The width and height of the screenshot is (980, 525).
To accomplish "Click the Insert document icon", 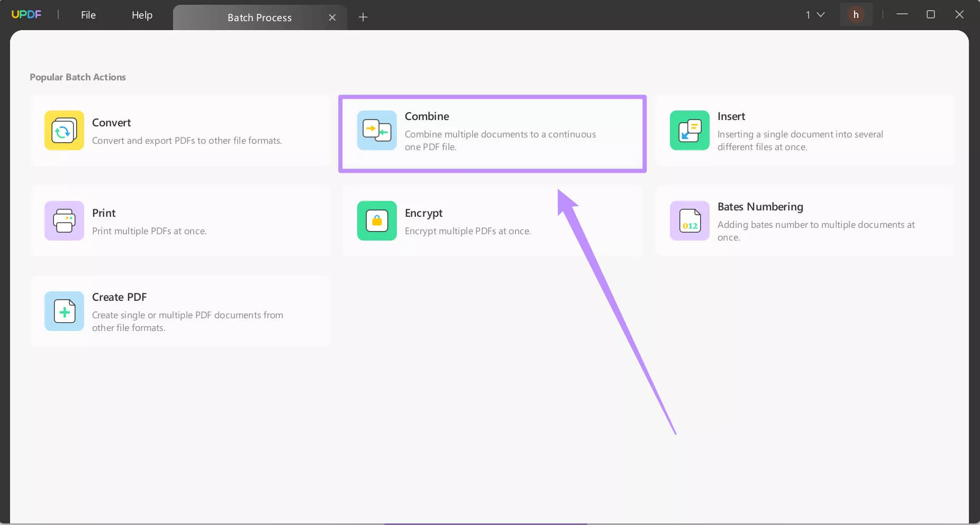I will 689,130.
